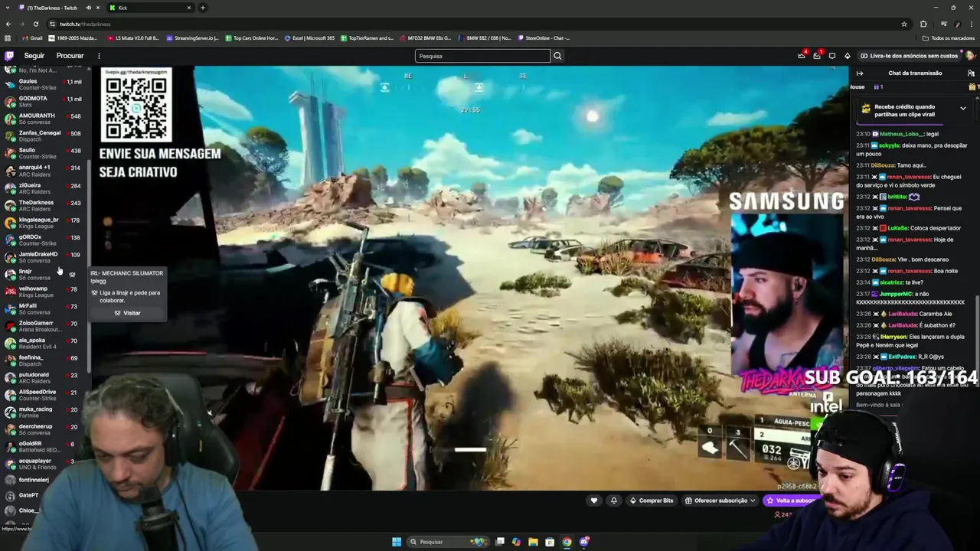Reload the page in Chrome
980x551 pixels.
37,24
